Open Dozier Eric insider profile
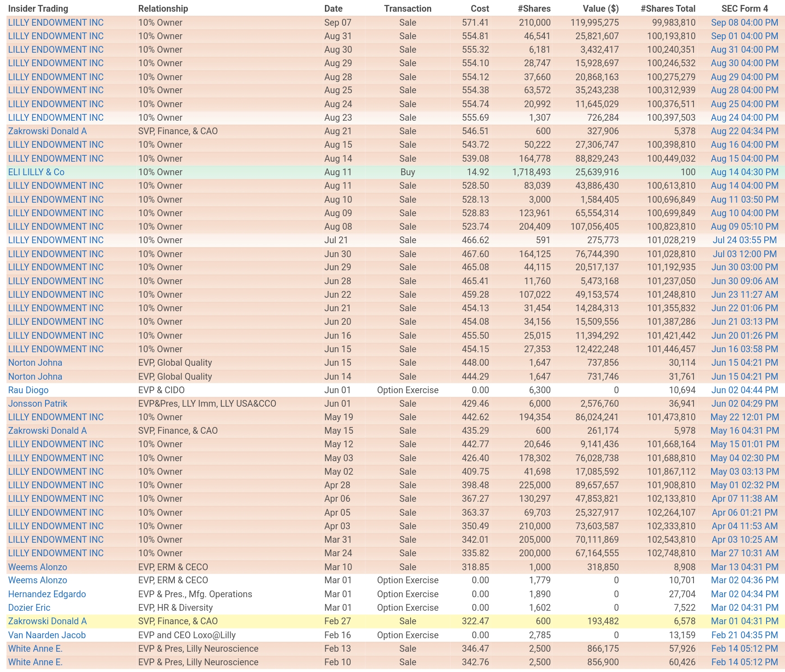This screenshot has height=672, width=785. (x=29, y=608)
